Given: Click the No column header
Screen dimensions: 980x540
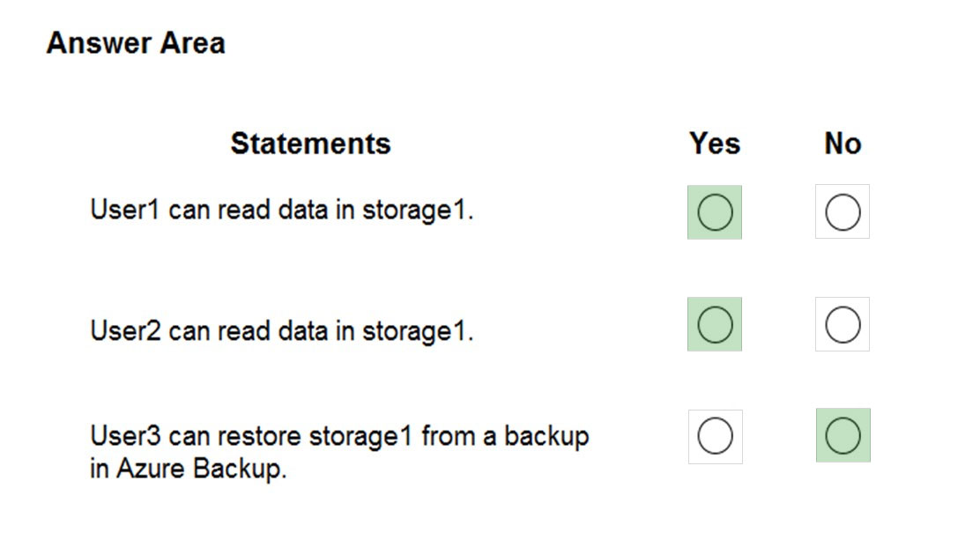Looking at the screenshot, I should (843, 143).
